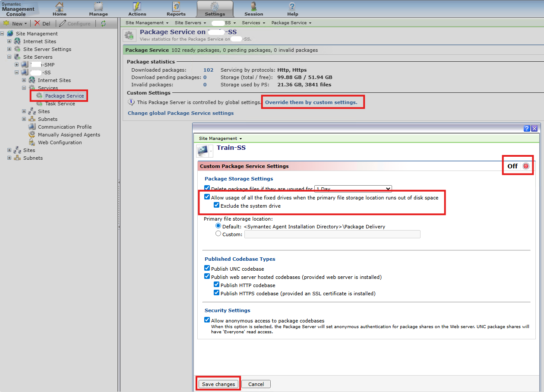Image resolution: width=544 pixels, height=392 pixels.
Task: Toggle Publish web server hosted codebases
Action: [207, 277]
